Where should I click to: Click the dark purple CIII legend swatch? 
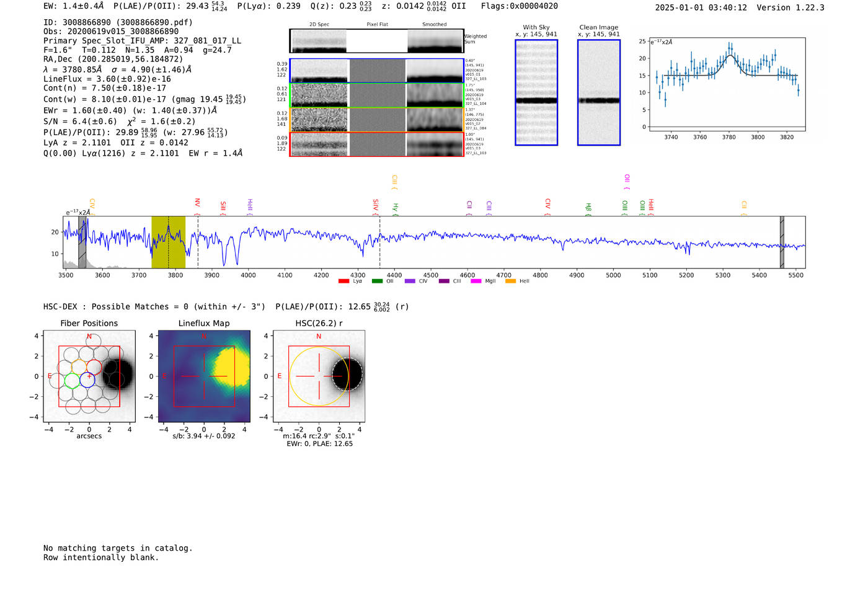(444, 282)
